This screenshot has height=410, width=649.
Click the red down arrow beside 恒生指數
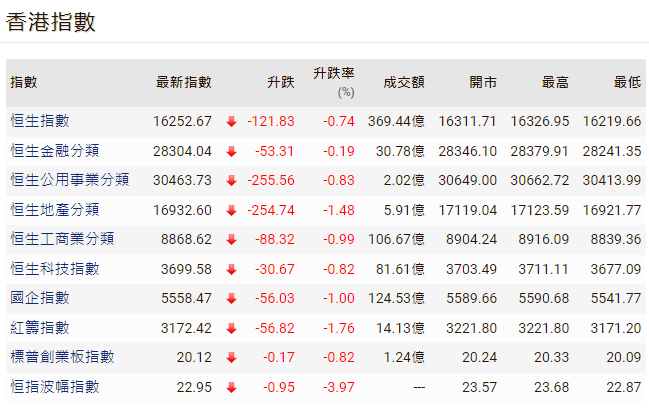(231, 122)
